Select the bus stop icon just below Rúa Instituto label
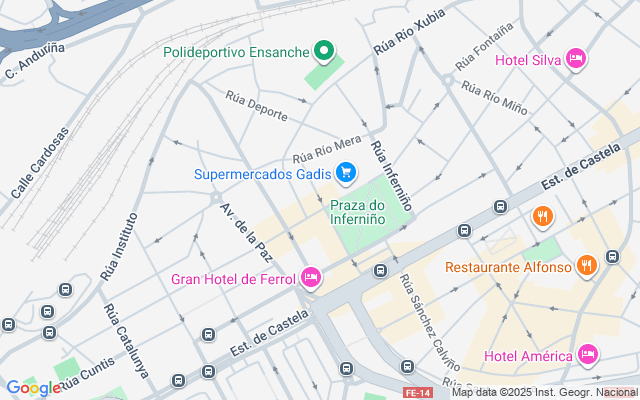The height and width of the screenshot is (400, 640). 65,290
